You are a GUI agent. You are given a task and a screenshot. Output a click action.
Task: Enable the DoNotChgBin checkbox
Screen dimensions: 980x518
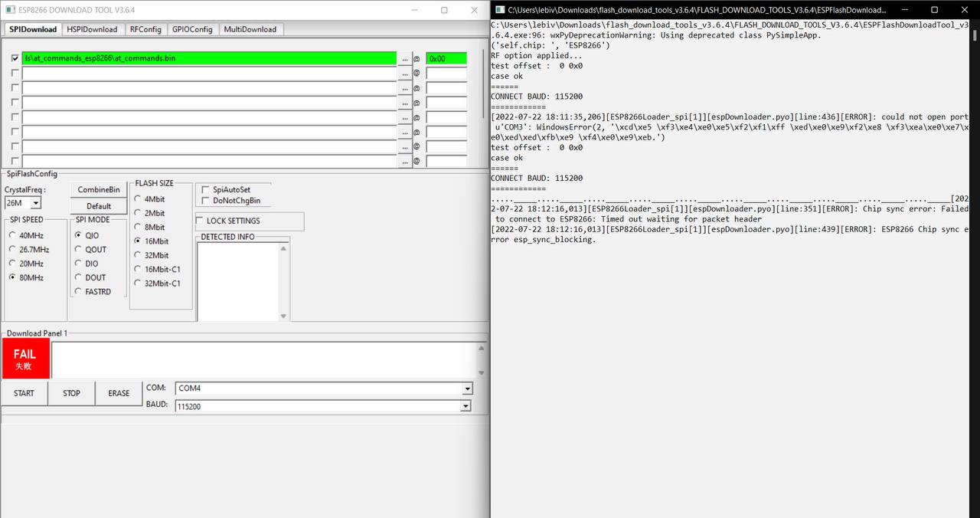[x=205, y=201]
